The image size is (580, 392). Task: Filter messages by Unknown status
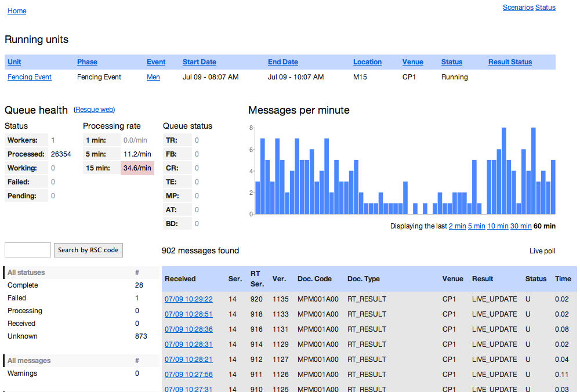tap(23, 336)
